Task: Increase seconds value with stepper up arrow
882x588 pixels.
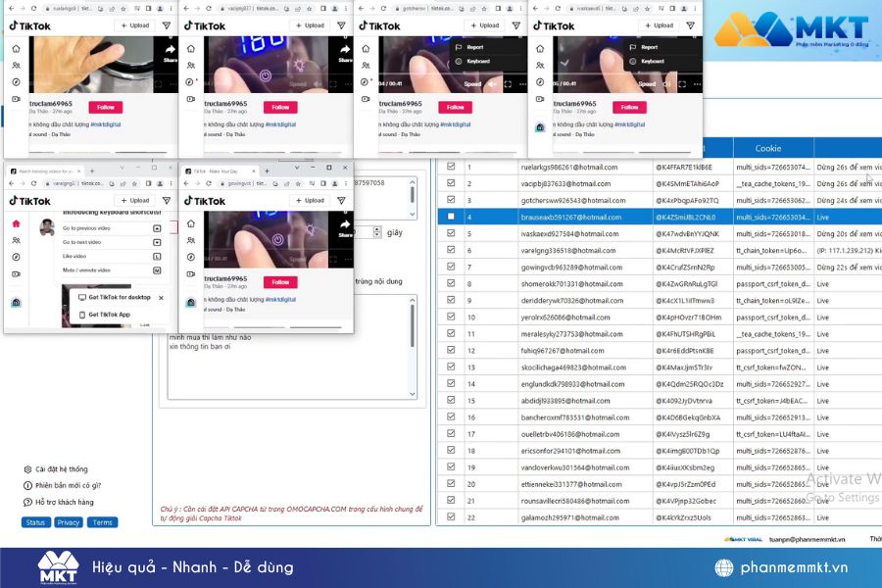Action: point(377,229)
